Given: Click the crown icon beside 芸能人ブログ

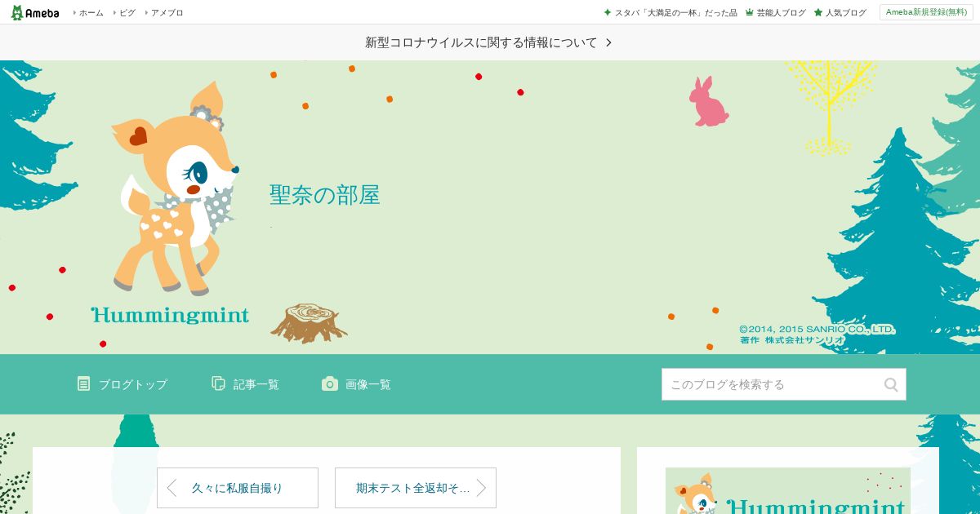Looking at the screenshot, I should point(749,13).
